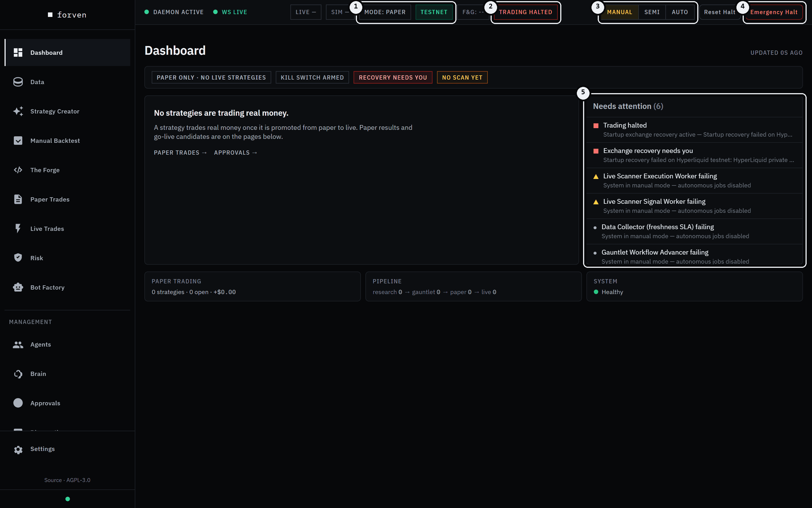Viewport: 812px width, 508px height.
Task: Open the Bot Factory robot icon
Action: coord(18,287)
